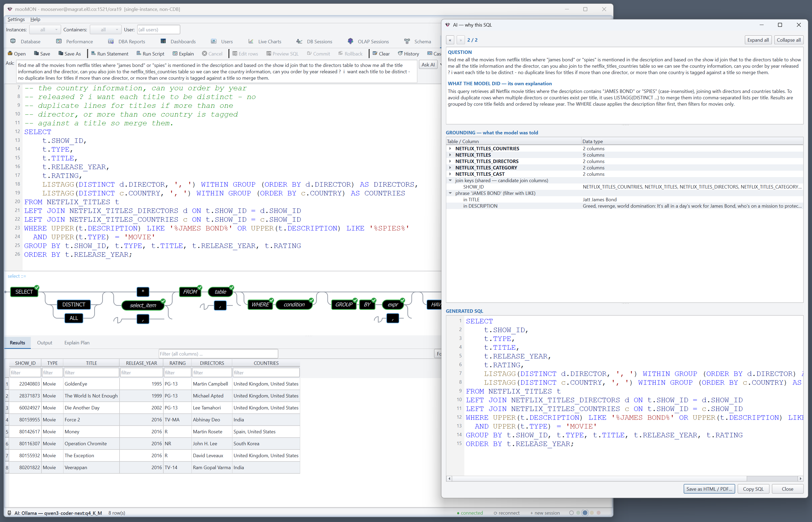Click the TITLE column filter field
Screen dimensions: 812x522
91,373
